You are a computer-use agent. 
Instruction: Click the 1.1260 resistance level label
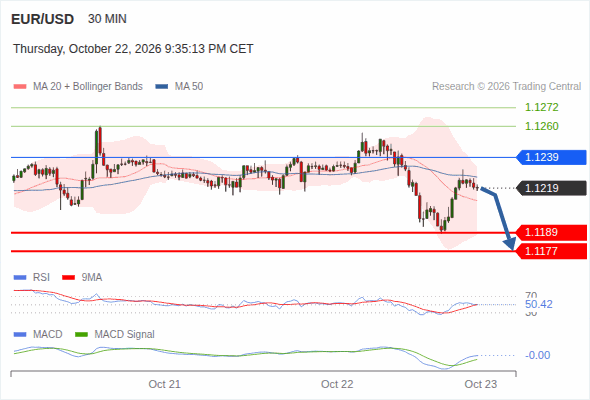[x=541, y=126]
